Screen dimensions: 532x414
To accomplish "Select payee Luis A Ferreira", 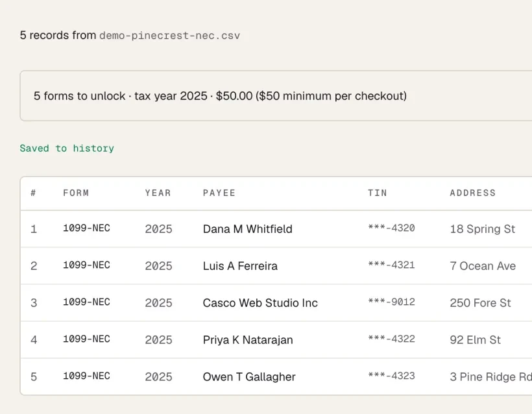I will (240, 265).
